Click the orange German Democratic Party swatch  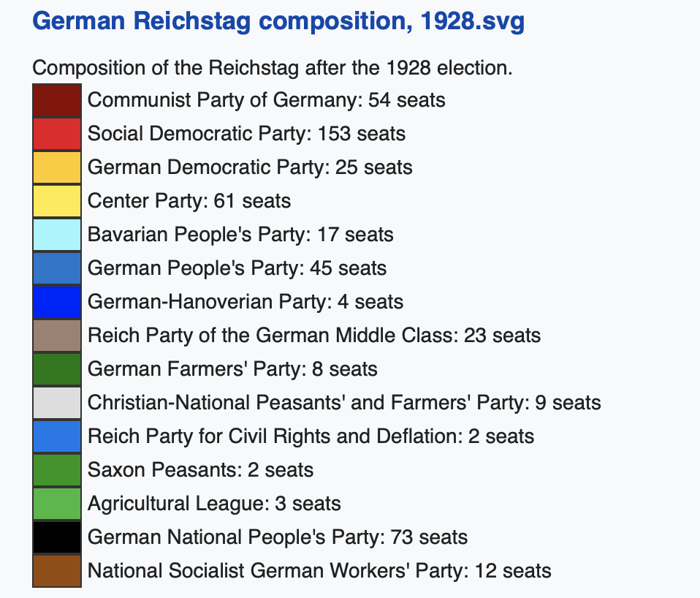(x=57, y=167)
